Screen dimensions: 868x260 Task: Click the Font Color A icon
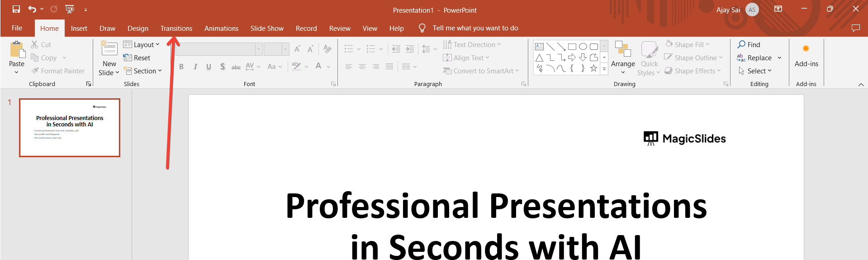318,67
